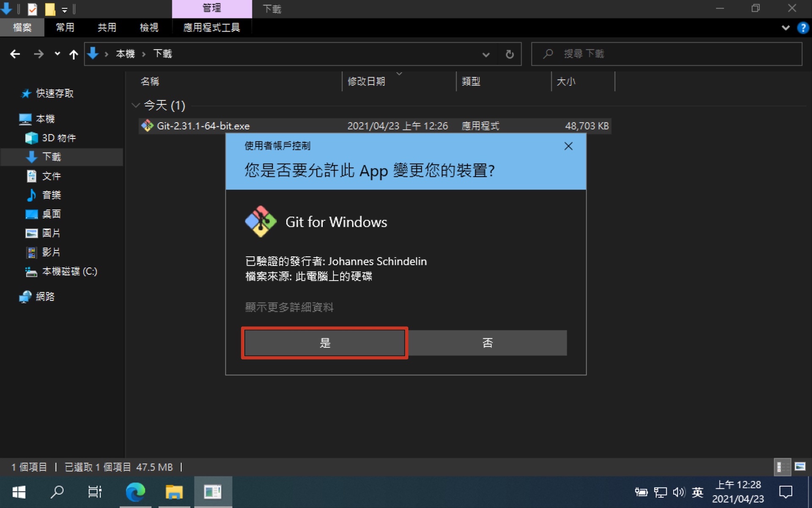
Task: Click the 否 (No) button in UAC dialog
Action: click(x=487, y=342)
